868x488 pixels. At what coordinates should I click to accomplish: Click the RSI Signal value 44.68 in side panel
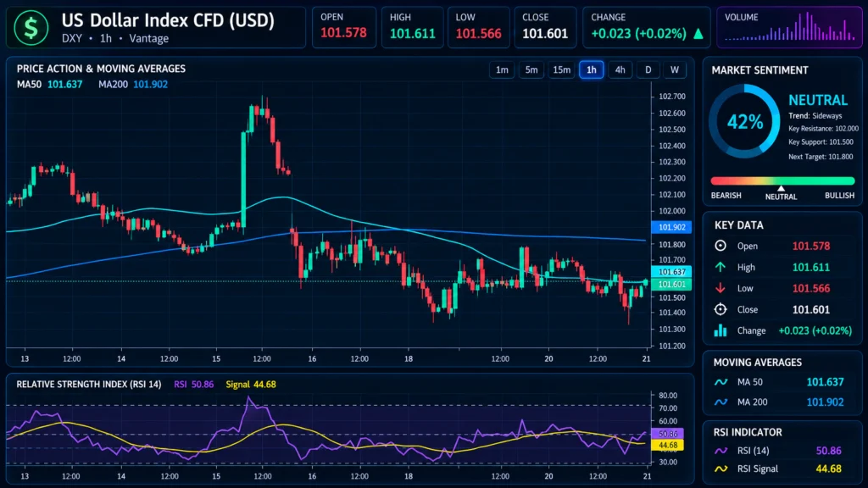click(x=828, y=469)
